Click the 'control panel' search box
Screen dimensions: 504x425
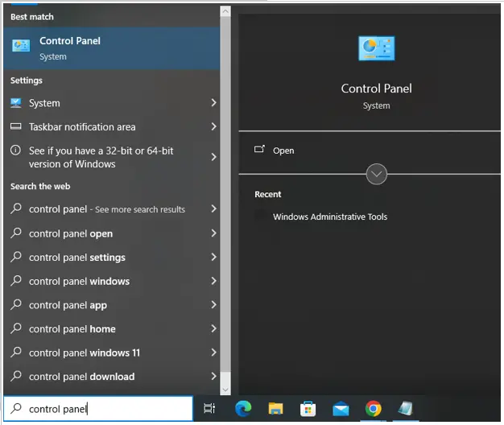pyautogui.click(x=98, y=409)
